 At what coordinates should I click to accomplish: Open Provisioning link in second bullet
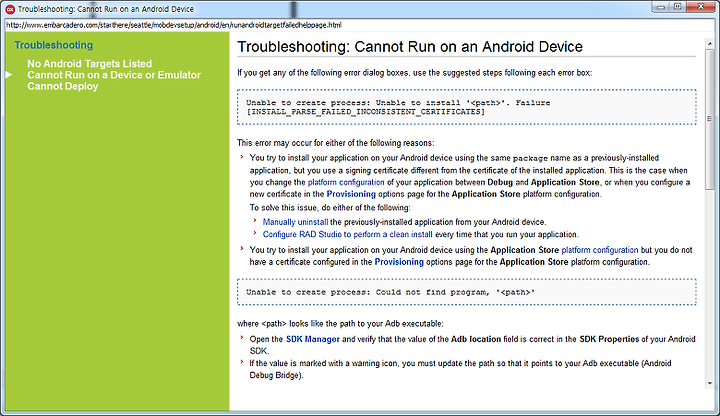point(399,262)
